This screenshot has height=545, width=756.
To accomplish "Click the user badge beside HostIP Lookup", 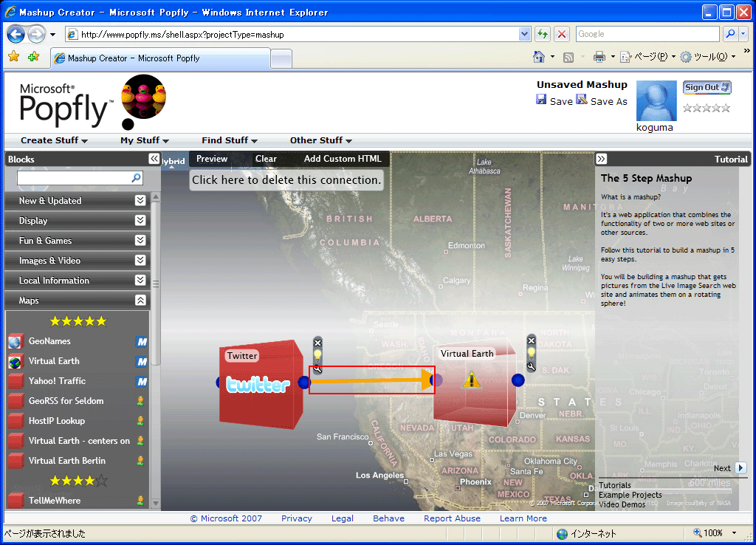I will pos(140,421).
